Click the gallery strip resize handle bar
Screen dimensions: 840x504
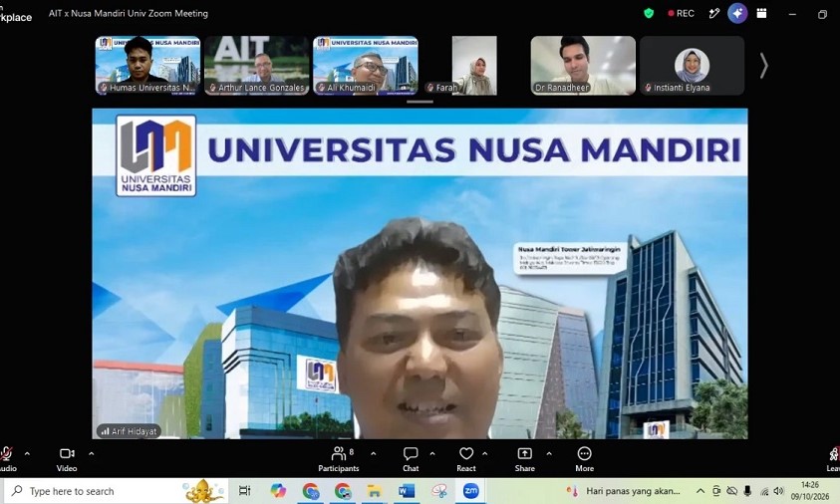[x=420, y=102]
